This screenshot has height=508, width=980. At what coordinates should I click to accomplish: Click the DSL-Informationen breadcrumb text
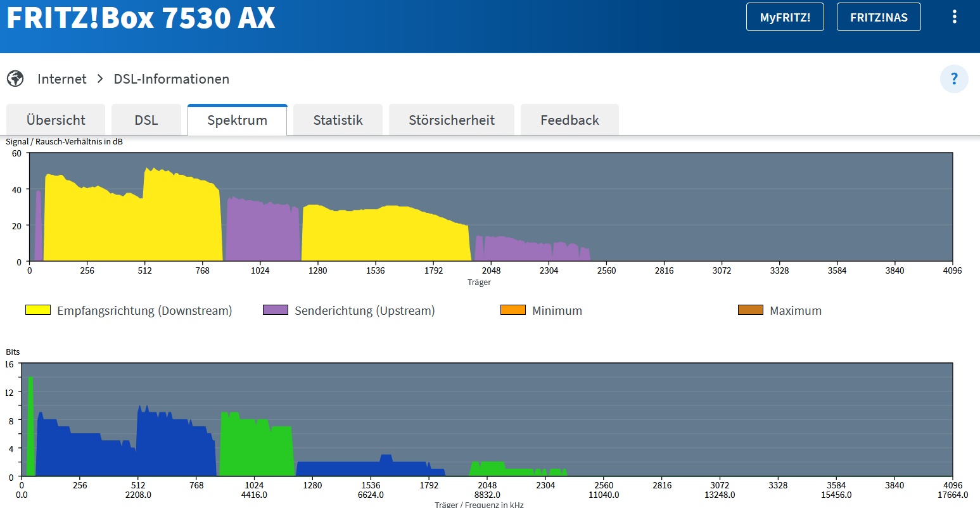pyautogui.click(x=172, y=79)
